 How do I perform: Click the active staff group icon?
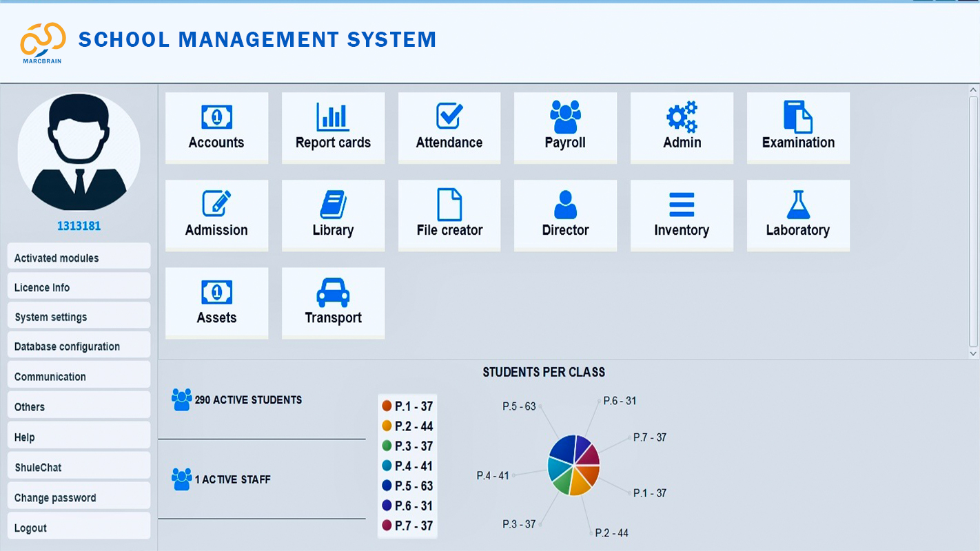[182, 479]
